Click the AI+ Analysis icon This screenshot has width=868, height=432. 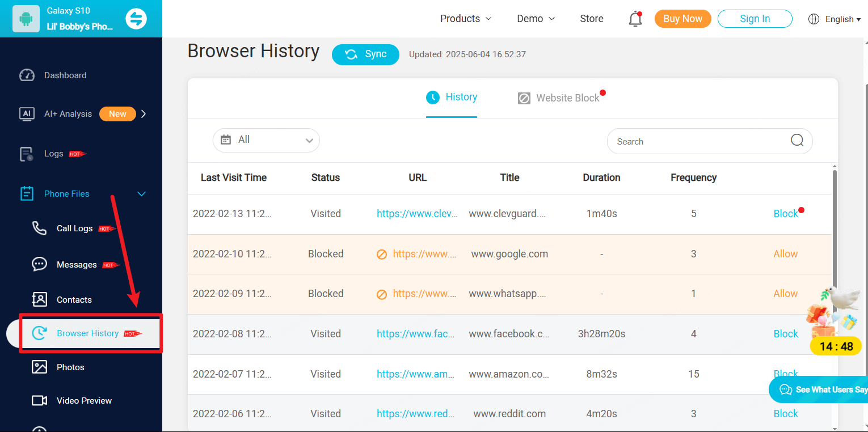(27, 113)
